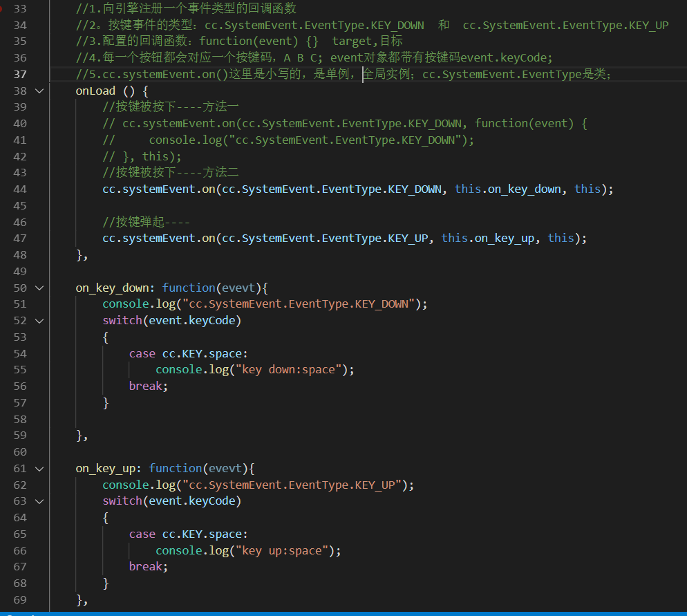687x616 pixels.
Task: Click line number 69 in the gutter
Action: click(x=21, y=599)
